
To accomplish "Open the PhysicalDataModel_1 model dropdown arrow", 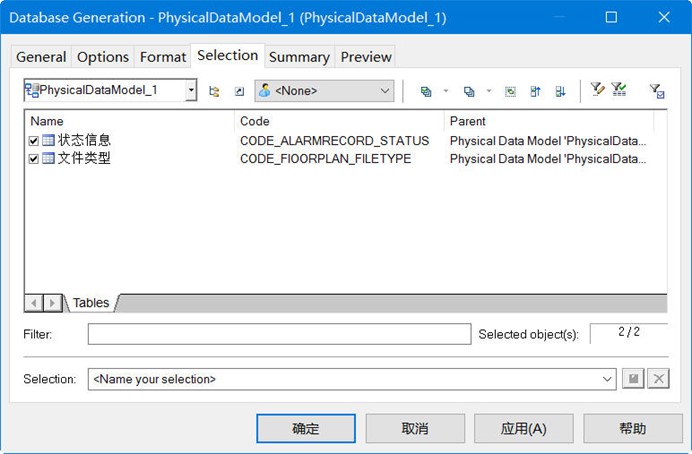I will pos(191,90).
